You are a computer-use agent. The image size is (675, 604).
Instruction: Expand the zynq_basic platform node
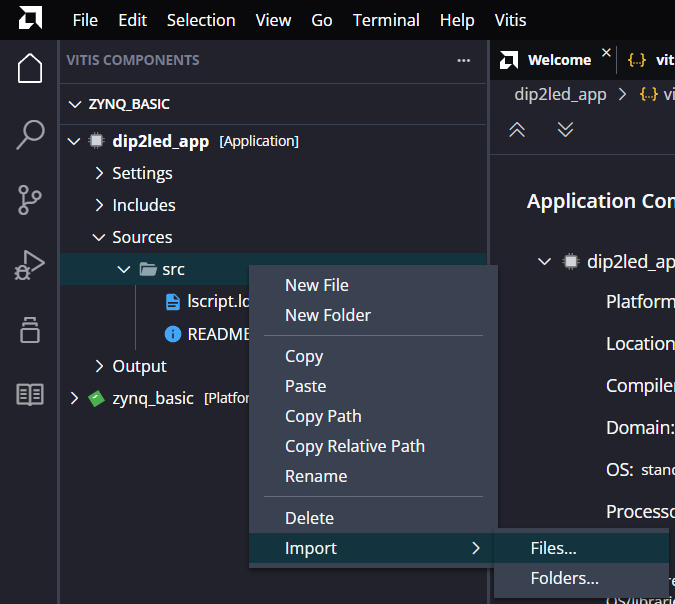pyautogui.click(x=73, y=398)
